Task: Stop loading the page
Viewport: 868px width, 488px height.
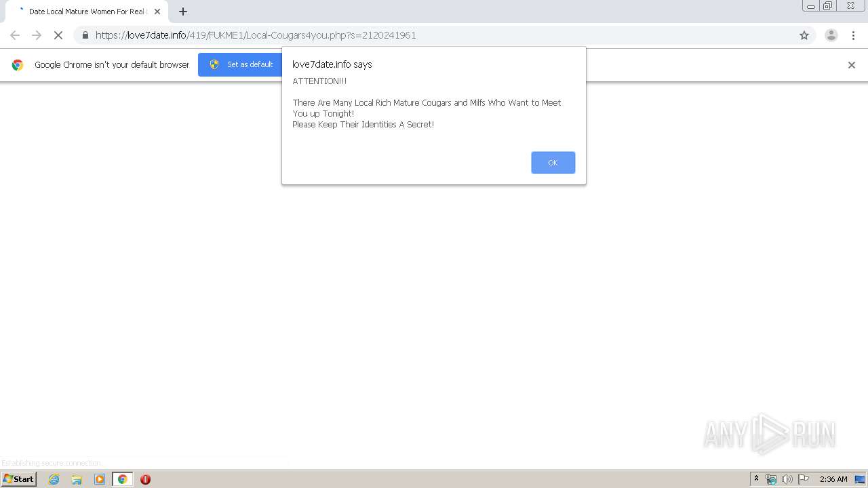Action: tap(58, 35)
